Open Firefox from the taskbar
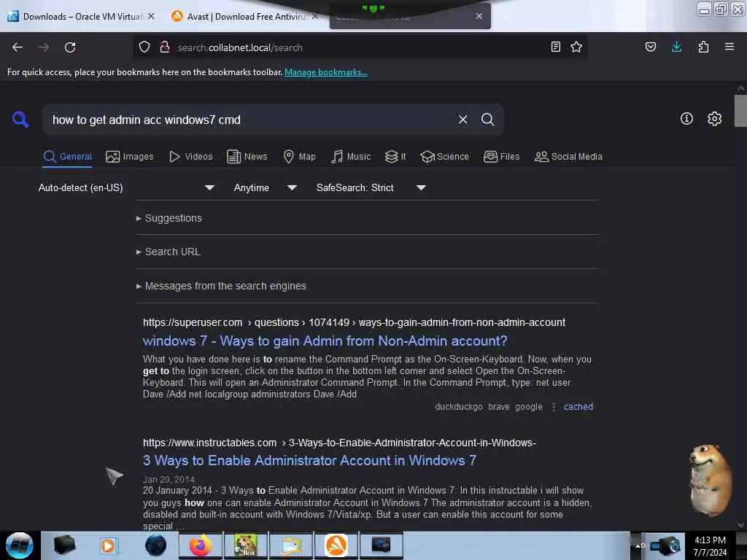747x560 pixels. pyautogui.click(x=201, y=545)
